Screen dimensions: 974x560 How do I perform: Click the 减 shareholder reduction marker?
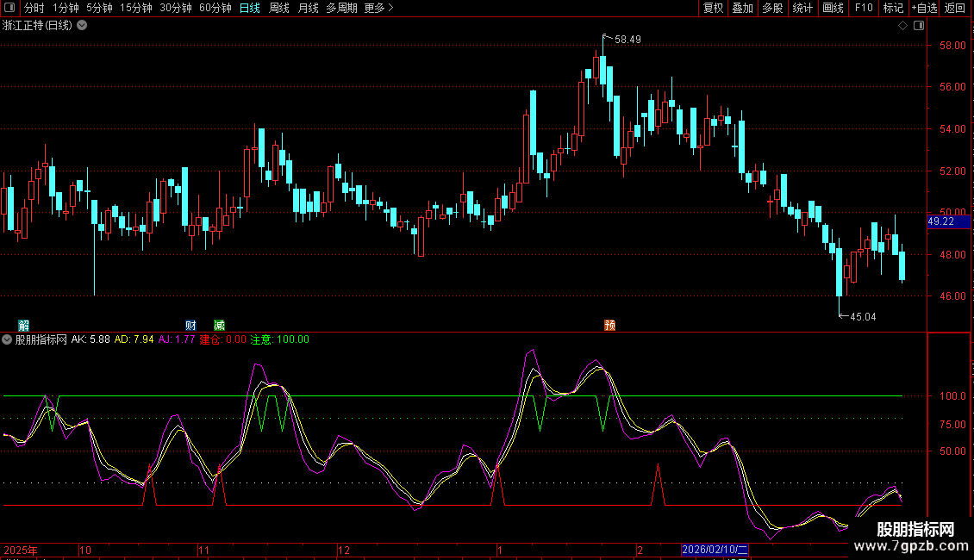219,325
